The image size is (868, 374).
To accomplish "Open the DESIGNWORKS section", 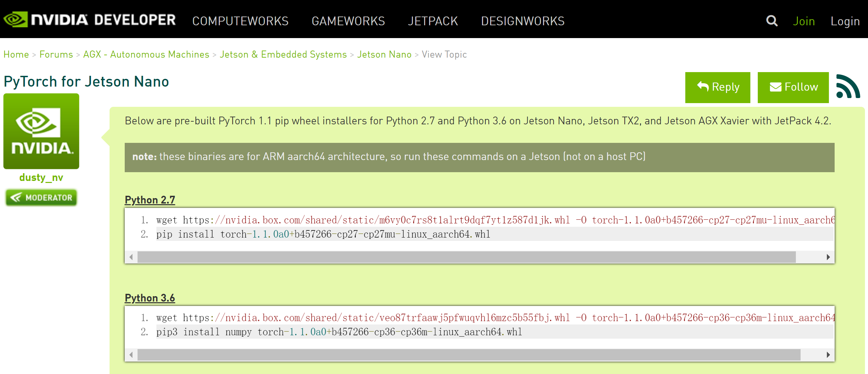I will 523,21.
